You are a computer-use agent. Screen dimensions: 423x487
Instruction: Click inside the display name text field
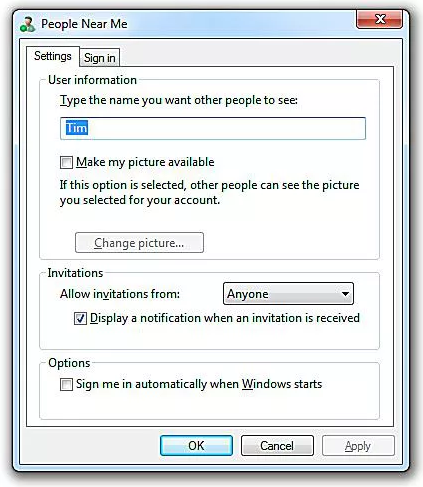(213, 128)
